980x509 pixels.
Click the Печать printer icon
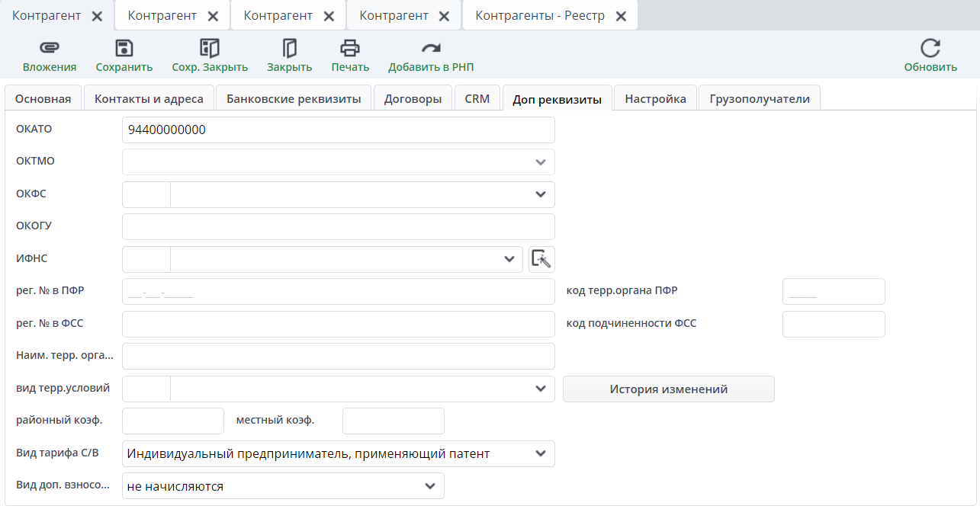coord(350,50)
